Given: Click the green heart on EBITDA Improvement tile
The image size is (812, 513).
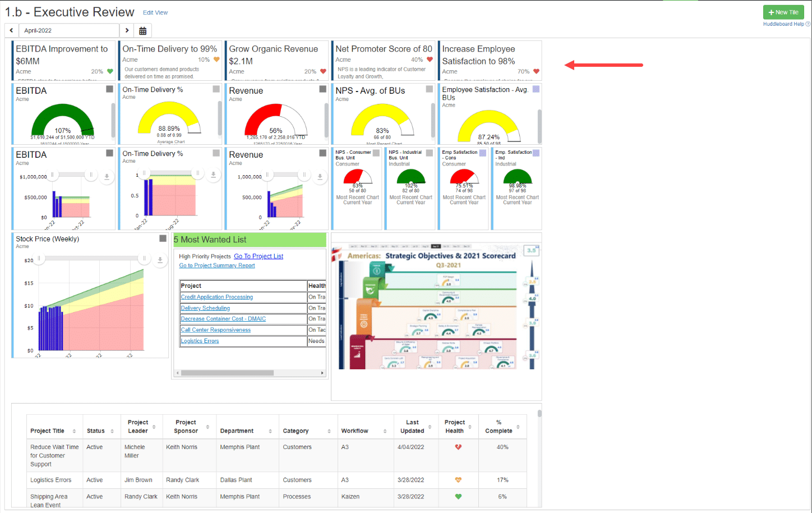Looking at the screenshot, I should tap(110, 71).
